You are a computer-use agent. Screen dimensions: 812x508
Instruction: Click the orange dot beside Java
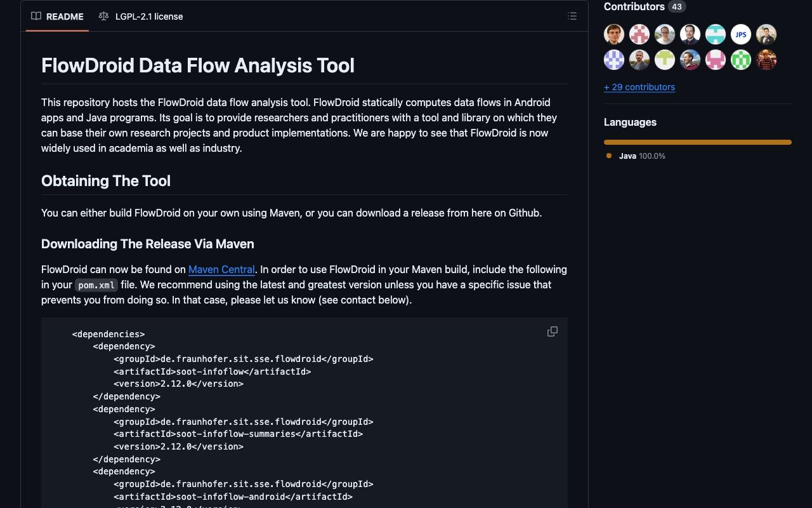[609, 156]
